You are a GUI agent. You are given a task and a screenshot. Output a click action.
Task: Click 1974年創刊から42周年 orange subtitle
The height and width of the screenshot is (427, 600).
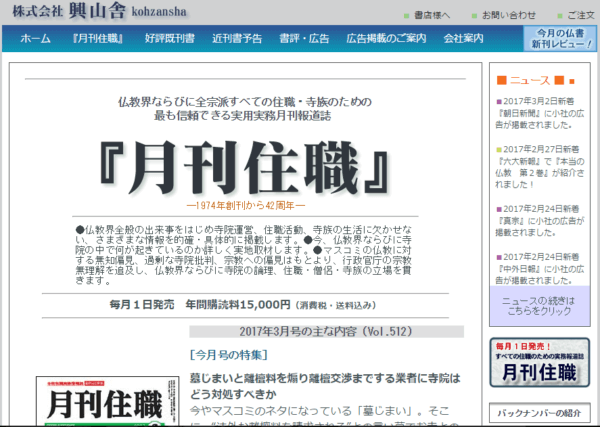click(x=246, y=206)
